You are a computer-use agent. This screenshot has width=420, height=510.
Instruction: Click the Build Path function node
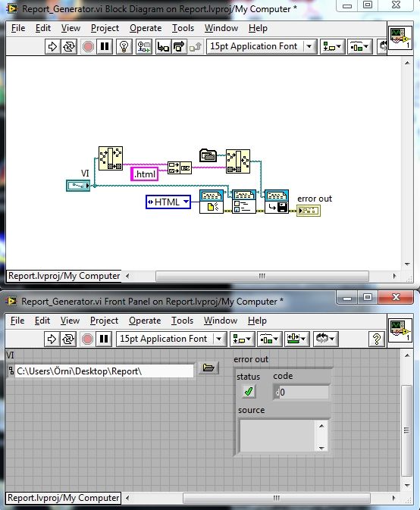coord(180,167)
